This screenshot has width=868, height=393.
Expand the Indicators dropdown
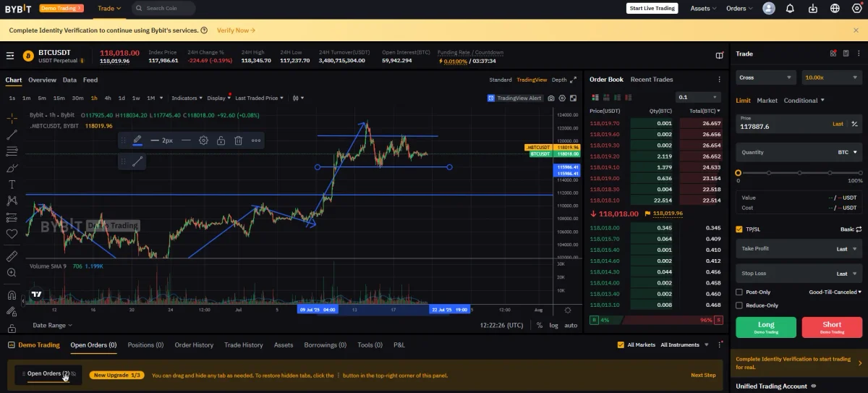187,98
